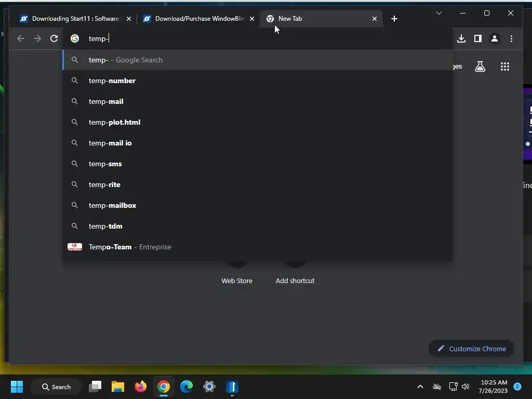The image size is (532, 399).
Task: Launch Microsoft Edge from the taskbar
Action: click(187, 387)
